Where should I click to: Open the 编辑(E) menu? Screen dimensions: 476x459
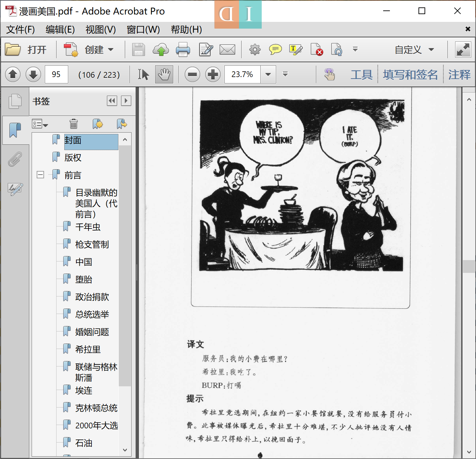point(60,30)
